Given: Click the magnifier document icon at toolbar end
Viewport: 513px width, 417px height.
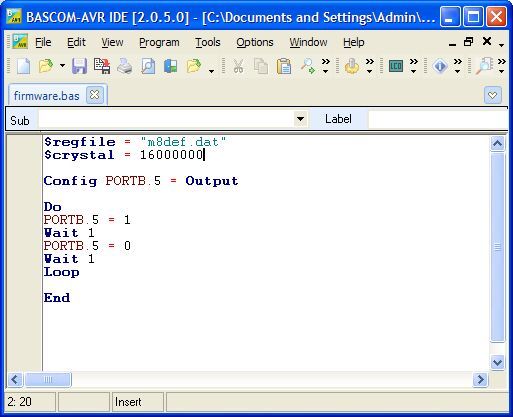Looking at the screenshot, I should [x=484, y=66].
